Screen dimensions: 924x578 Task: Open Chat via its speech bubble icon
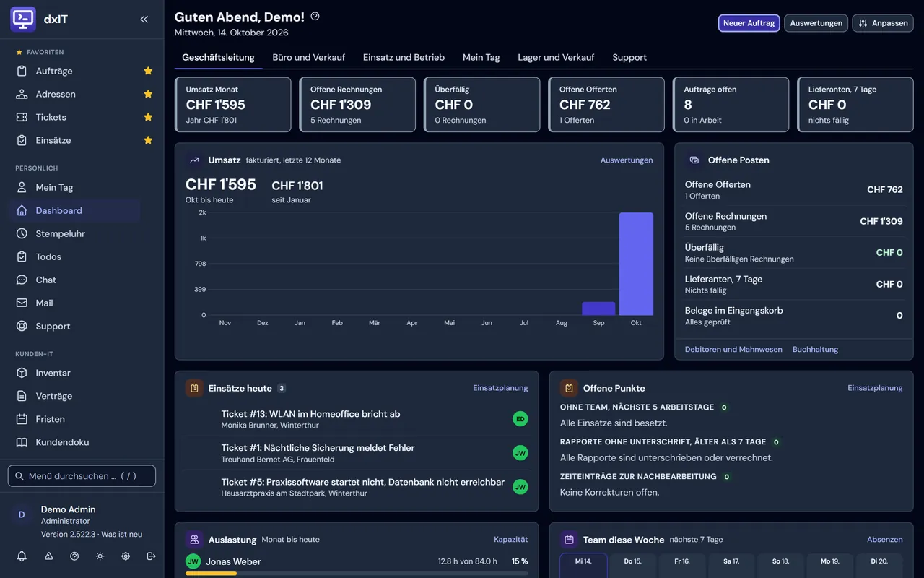(x=22, y=280)
